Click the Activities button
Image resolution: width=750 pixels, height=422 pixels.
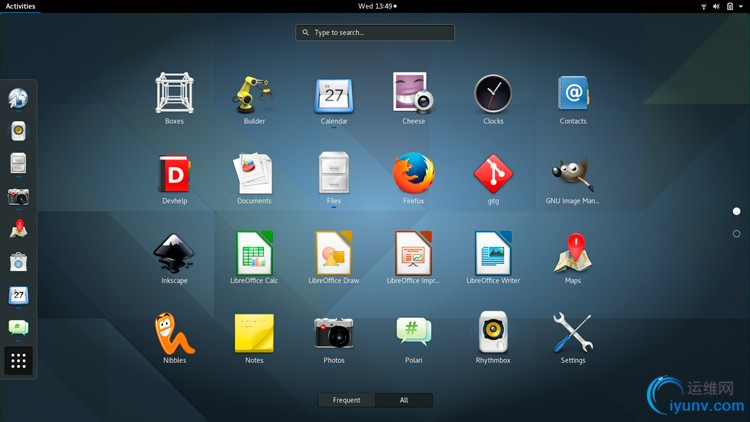[x=20, y=6]
